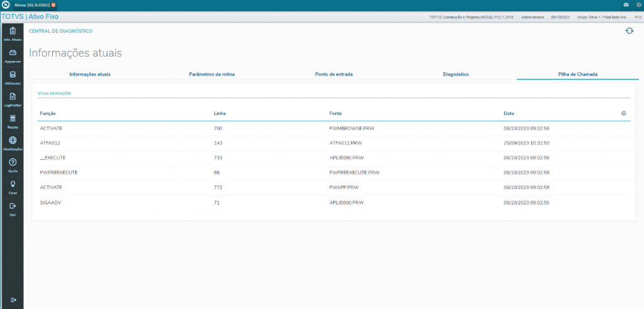Click refresh icon top right
This screenshot has width=644, height=309.
629,31
